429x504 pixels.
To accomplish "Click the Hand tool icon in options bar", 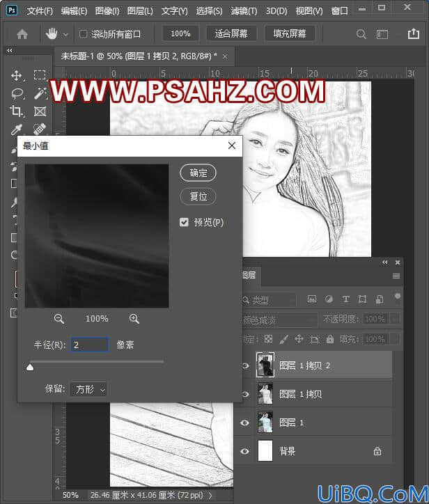I will (x=52, y=33).
